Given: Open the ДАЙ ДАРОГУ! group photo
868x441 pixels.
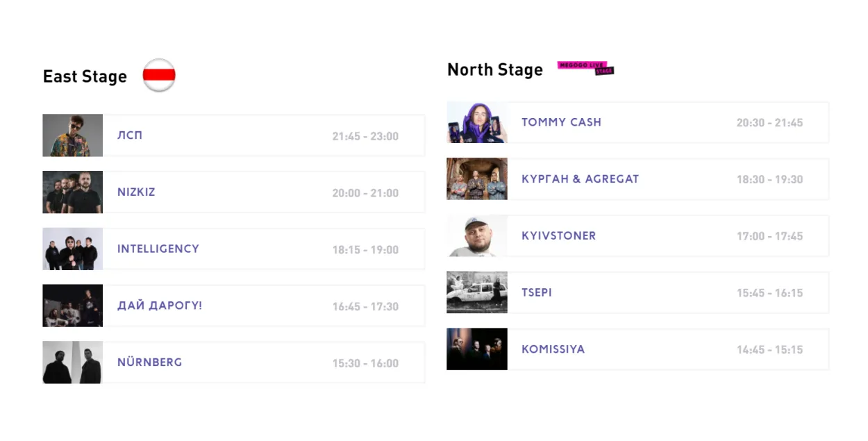Looking at the screenshot, I should point(73,306).
